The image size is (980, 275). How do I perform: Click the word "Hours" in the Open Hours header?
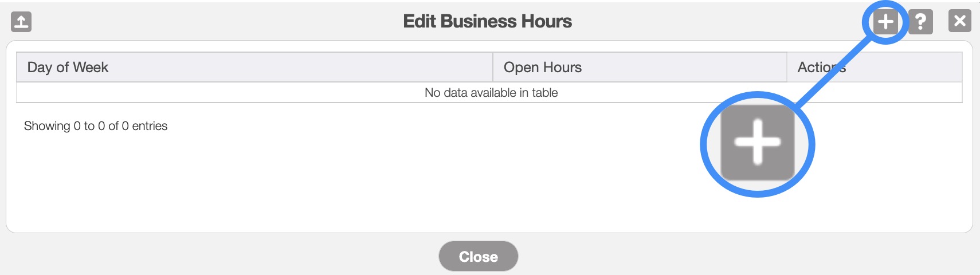562,67
